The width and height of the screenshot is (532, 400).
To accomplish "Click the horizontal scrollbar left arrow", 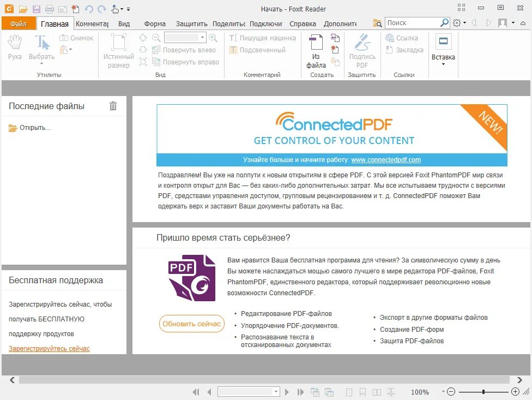I will [x=12, y=380].
